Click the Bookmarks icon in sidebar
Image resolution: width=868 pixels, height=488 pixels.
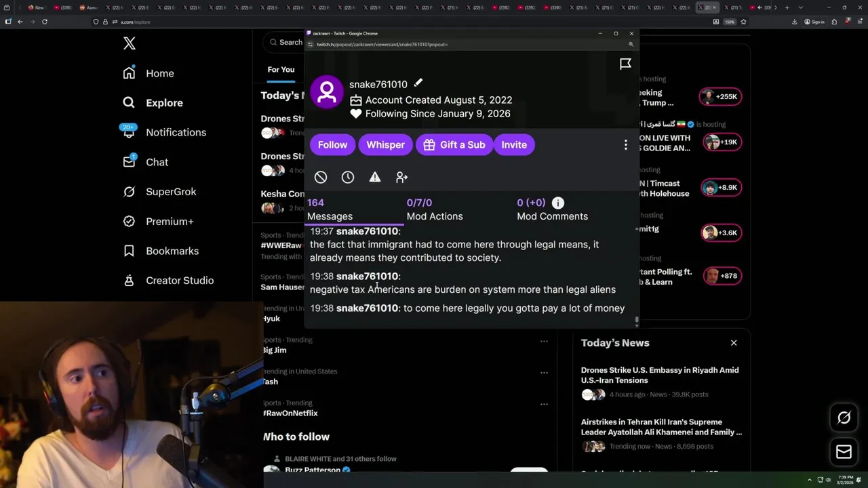[129, 251]
